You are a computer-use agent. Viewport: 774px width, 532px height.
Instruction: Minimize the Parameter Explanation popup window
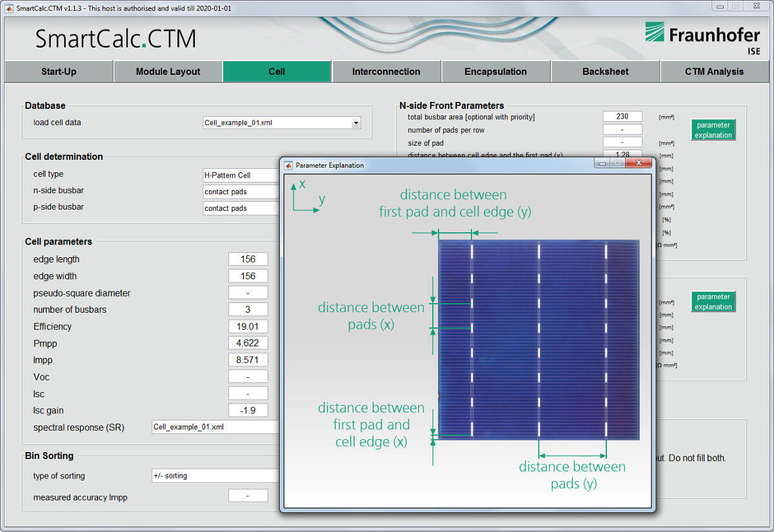pyautogui.click(x=603, y=164)
